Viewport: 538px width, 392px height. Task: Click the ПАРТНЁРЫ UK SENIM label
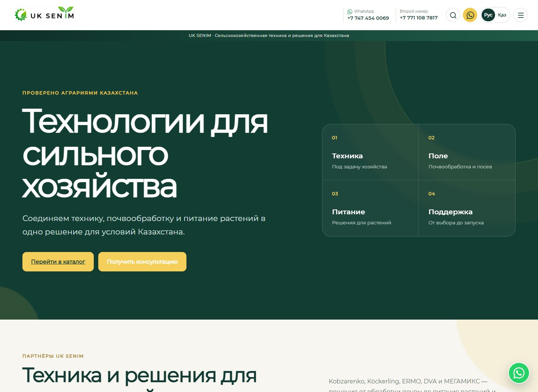click(53, 356)
